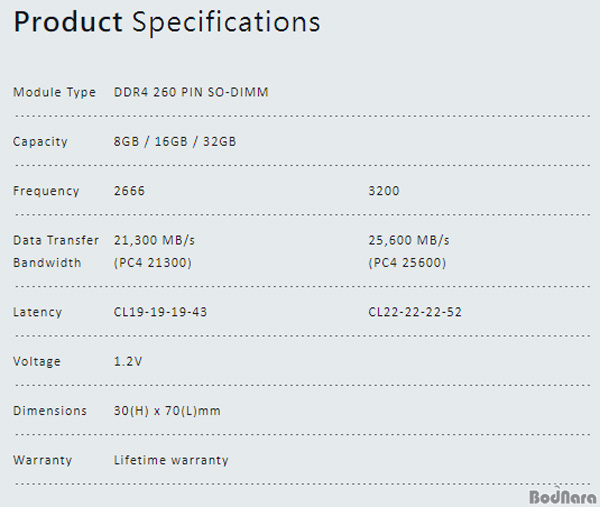Click the 21,300 MB/s bandwidth value
600x507 pixels.
click(x=154, y=240)
